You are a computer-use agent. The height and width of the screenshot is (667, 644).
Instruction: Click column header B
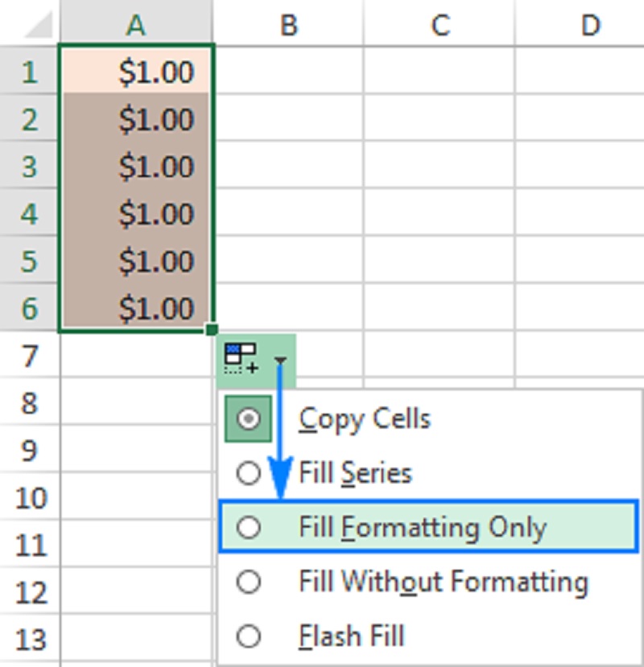click(287, 24)
